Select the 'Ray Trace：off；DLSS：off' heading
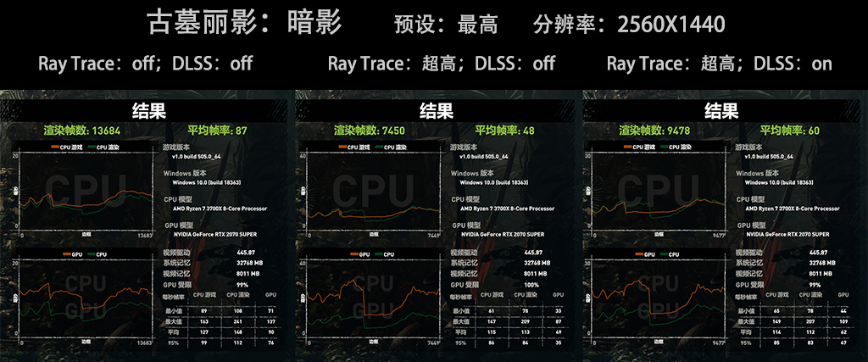Screen dimensions: 868x362 coord(146,64)
